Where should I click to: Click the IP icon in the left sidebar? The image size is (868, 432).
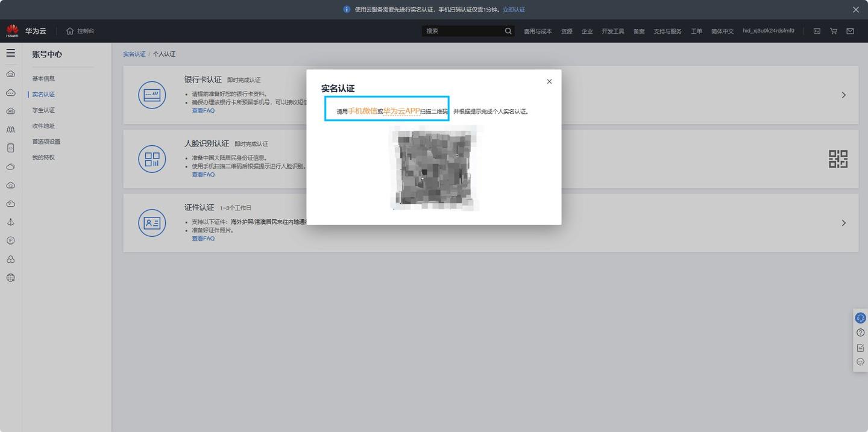[x=10, y=240]
